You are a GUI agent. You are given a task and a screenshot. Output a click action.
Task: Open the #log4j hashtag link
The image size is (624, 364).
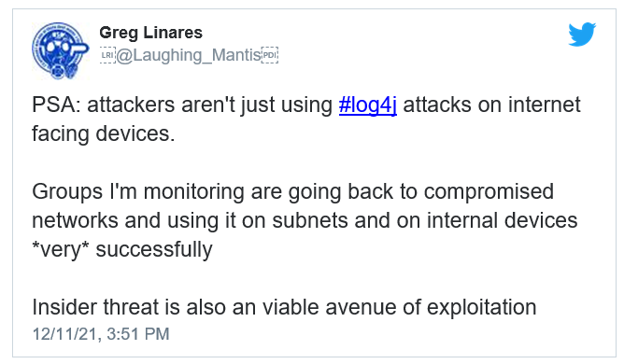368,105
